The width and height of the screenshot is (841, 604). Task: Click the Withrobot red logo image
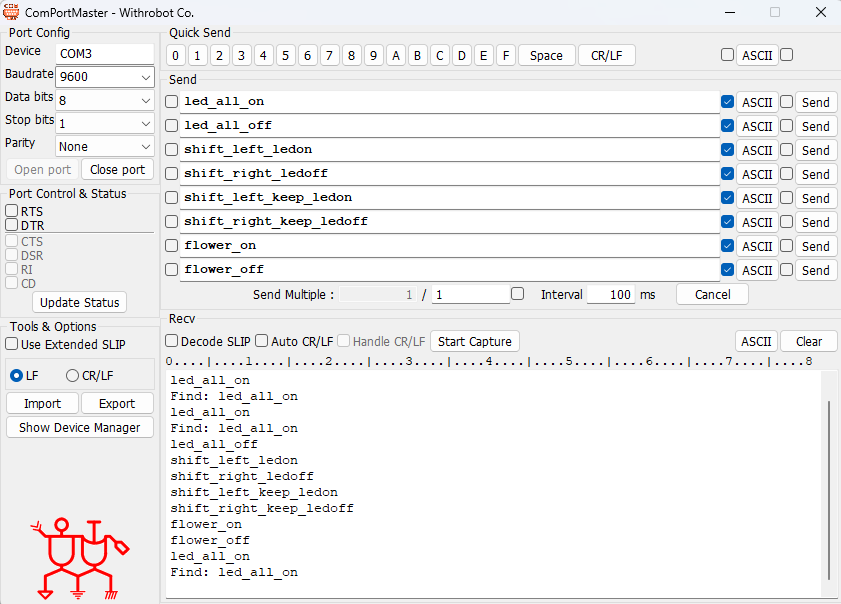[x=80, y=558]
